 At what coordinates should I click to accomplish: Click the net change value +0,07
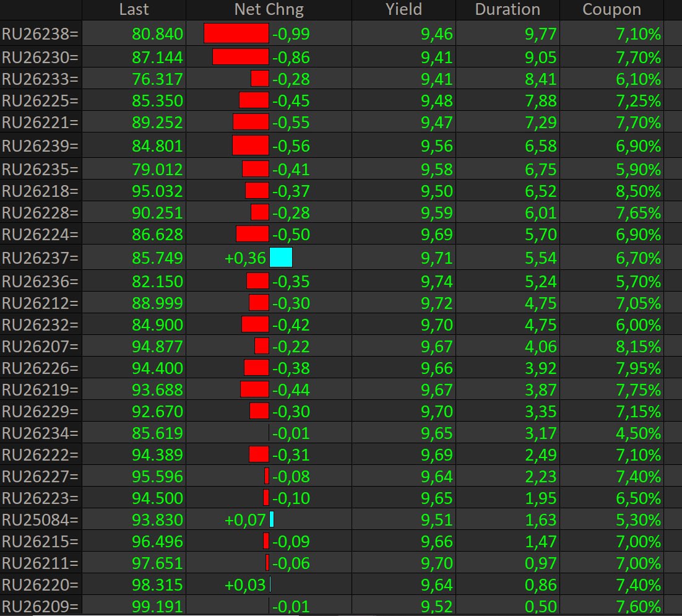point(245,520)
